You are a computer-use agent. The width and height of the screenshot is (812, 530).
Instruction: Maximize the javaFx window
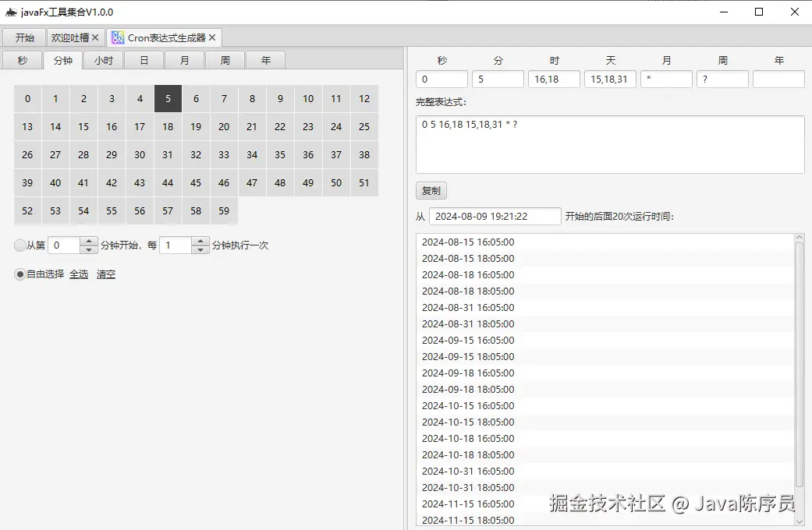pyautogui.click(x=759, y=12)
